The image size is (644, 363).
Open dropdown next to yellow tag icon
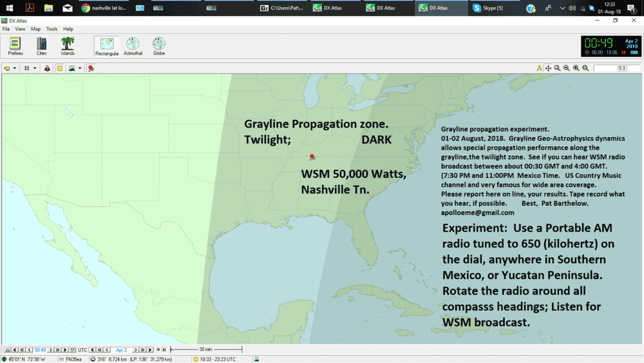pyautogui.click(x=15, y=68)
